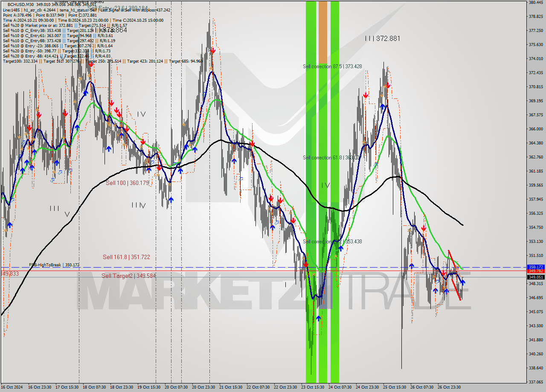The width and height of the screenshot is (546, 392).
Task: Click '22 Oct 23:30' on time axis
Action: (x=285, y=387)
